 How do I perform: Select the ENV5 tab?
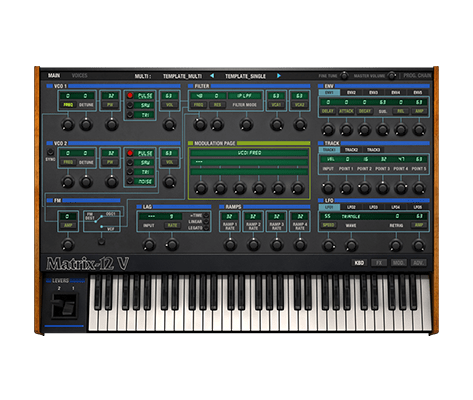tap(418, 92)
